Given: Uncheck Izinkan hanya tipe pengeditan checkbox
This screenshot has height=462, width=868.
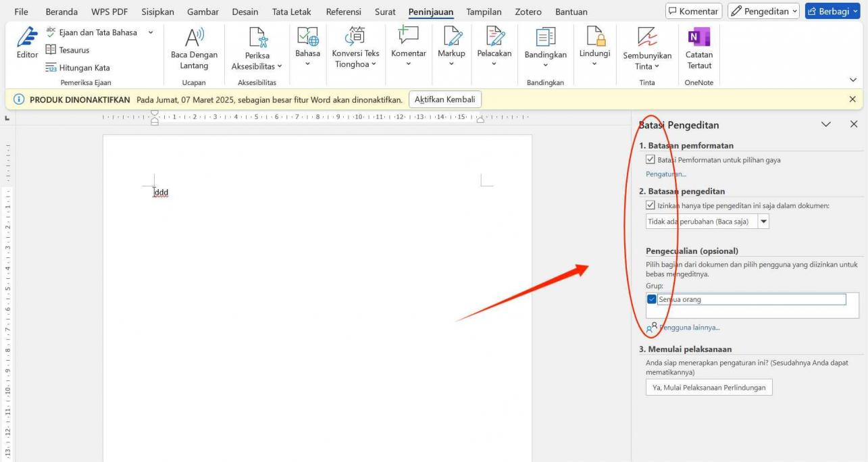Looking at the screenshot, I should coord(650,205).
